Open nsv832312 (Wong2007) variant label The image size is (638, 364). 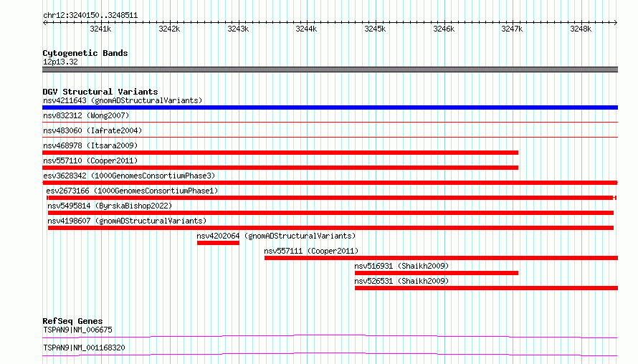click(86, 115)
